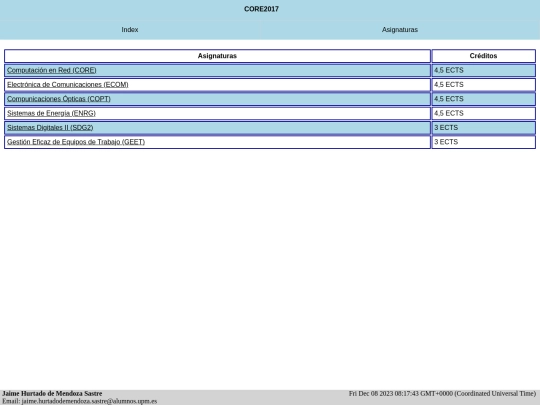Open the Asignaturas navigation tab

click(399, 30)
